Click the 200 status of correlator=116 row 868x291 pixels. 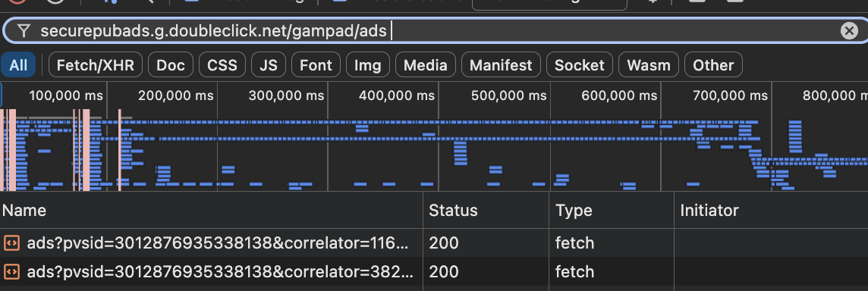click(444, 242)
